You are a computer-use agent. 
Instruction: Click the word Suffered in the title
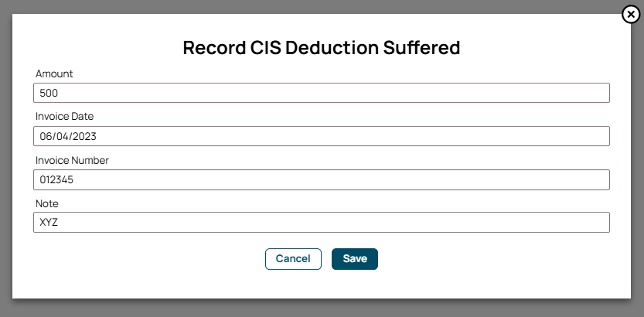[422, 48]
